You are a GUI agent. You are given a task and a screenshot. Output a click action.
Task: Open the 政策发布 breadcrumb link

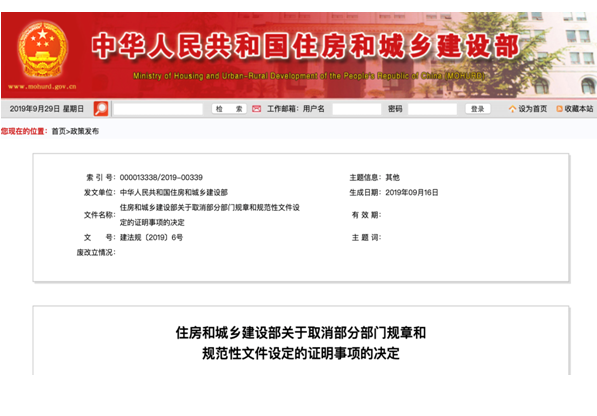(x=85, y=131)
